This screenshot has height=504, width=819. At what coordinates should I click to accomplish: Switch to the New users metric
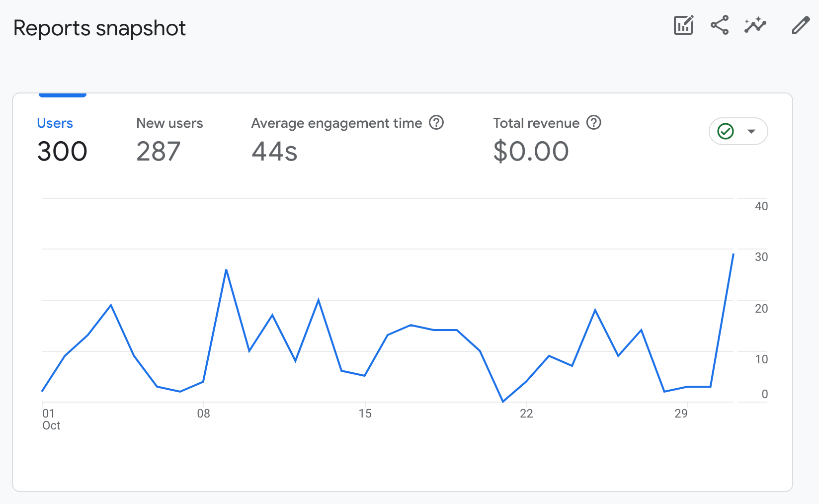pos(169,123)
